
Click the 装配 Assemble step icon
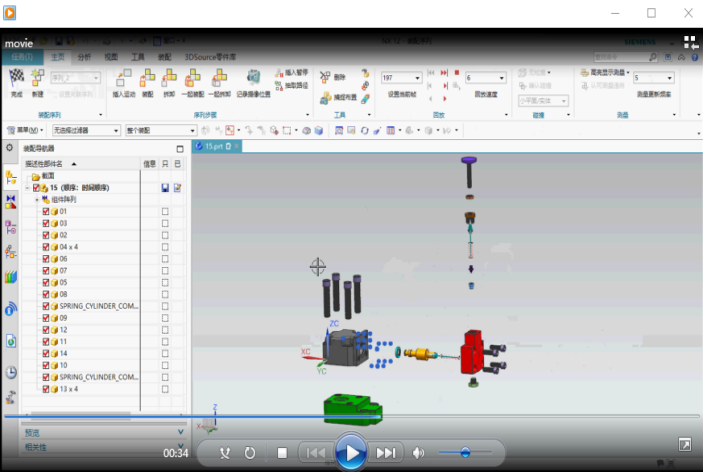147,78
